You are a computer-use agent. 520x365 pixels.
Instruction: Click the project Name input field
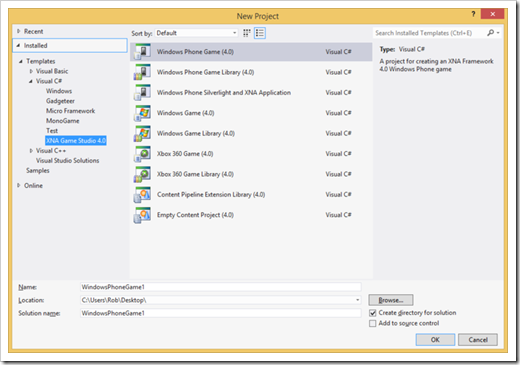pos(221,287)
